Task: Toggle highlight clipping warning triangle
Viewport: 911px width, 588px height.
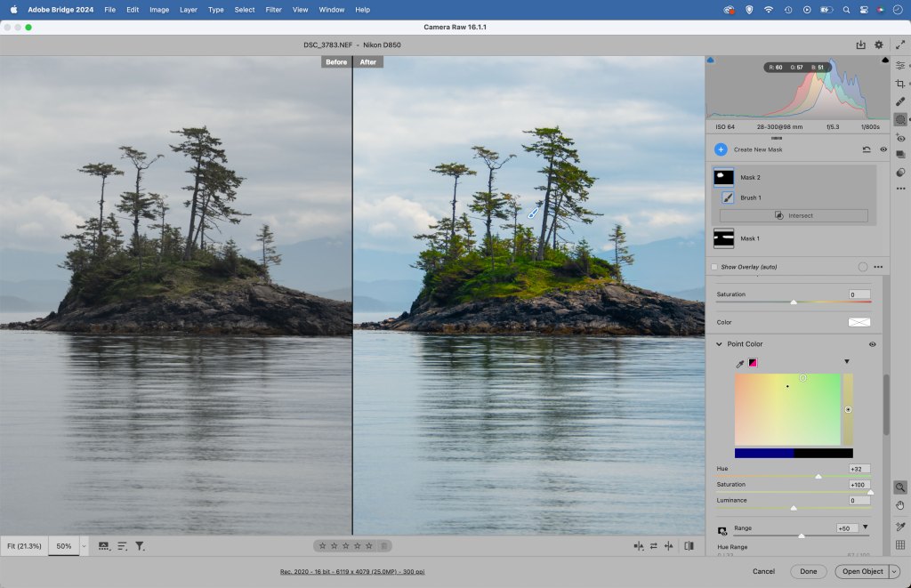Action: 885,60
